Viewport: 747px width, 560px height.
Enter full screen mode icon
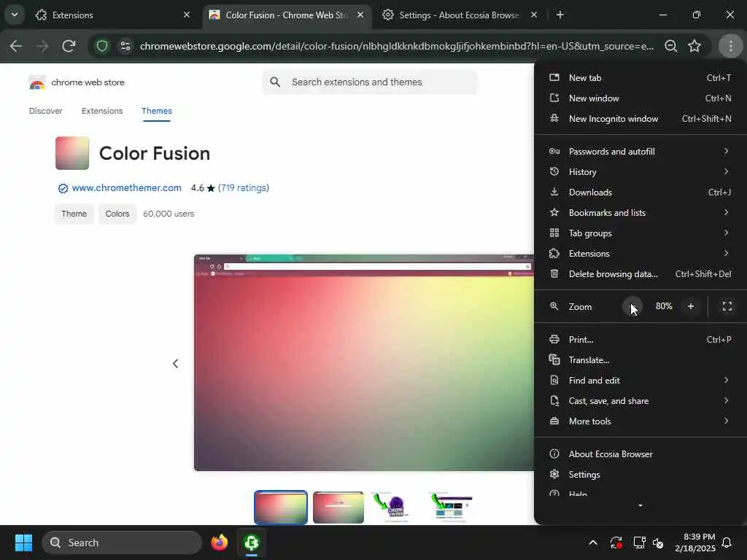click(727, 307)
